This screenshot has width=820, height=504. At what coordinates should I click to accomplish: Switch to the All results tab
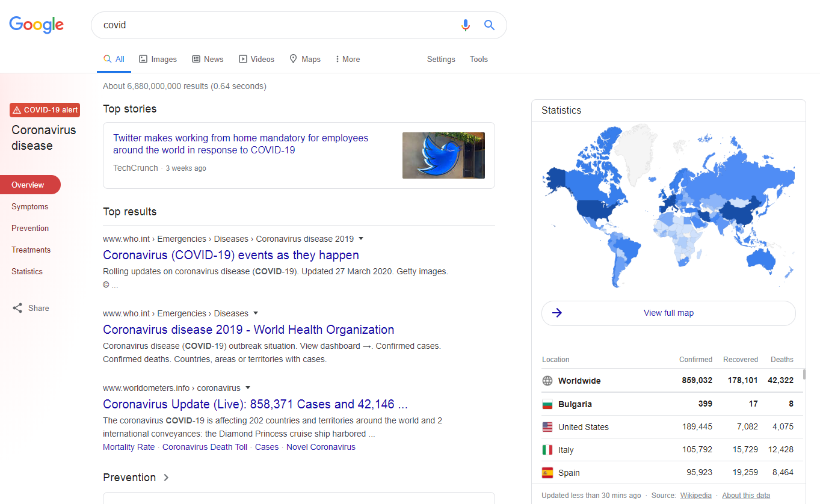(114, 59)
